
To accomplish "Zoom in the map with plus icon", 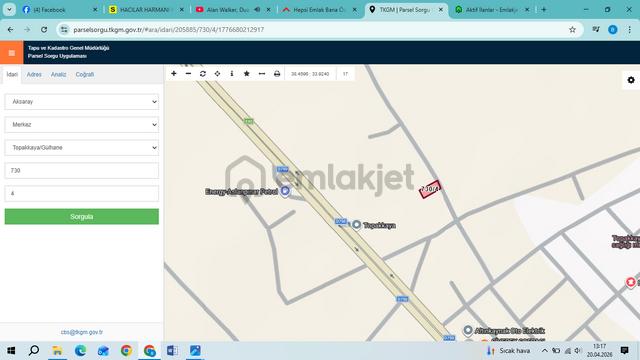I will point(174,73).
